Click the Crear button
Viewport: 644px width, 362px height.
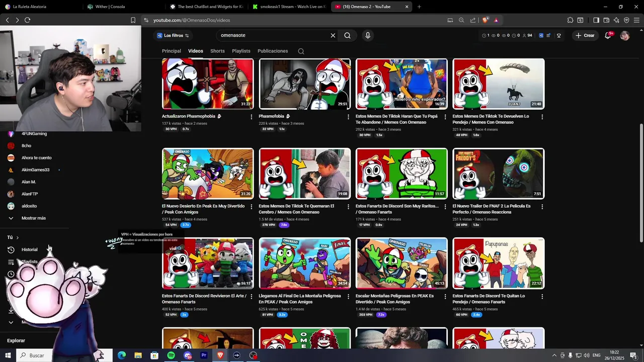pyautogui.click(x=585, y=35)
